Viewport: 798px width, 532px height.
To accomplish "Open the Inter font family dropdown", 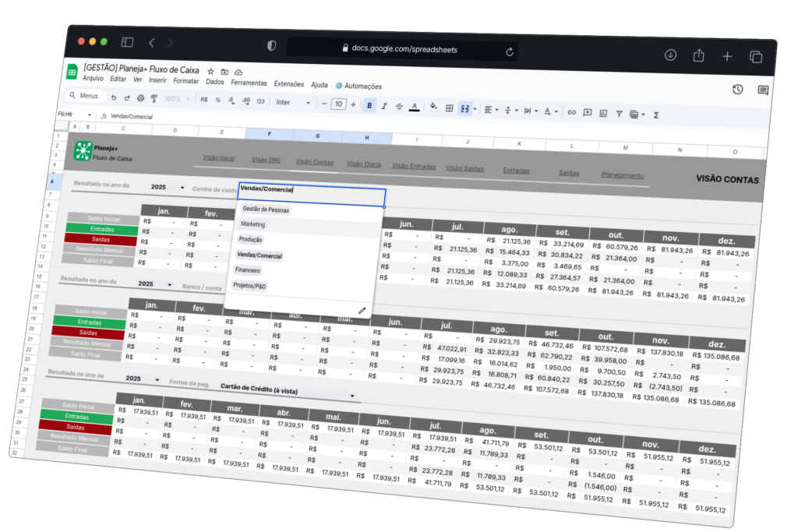I will [293, 103].
